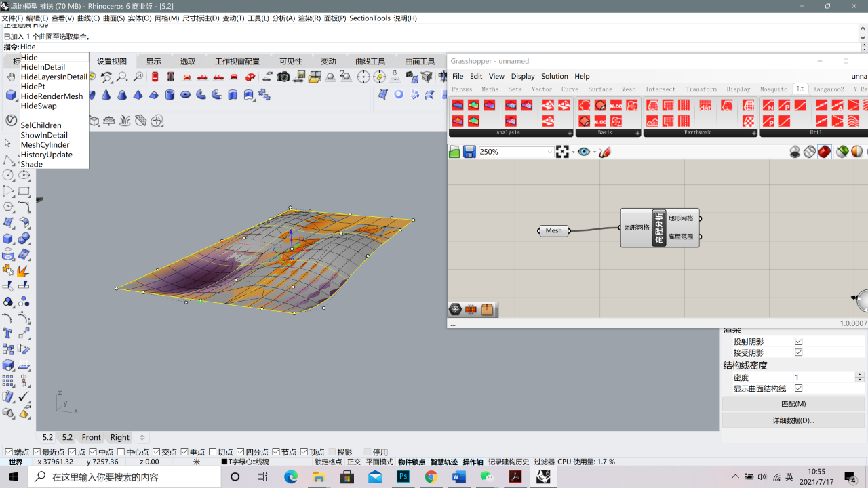
Task: Switch to the Kangaroo2 tab in Grasshopper
Action: [x=829, y=89]
